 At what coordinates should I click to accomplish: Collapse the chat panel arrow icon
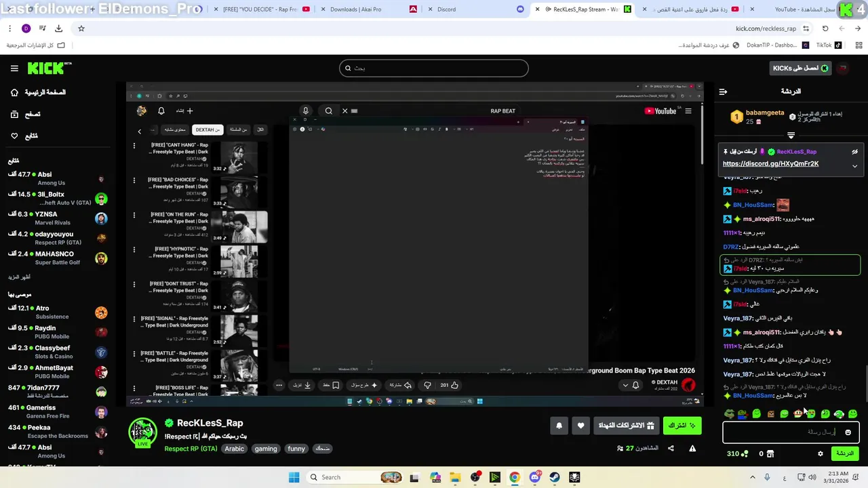point(723,91)
